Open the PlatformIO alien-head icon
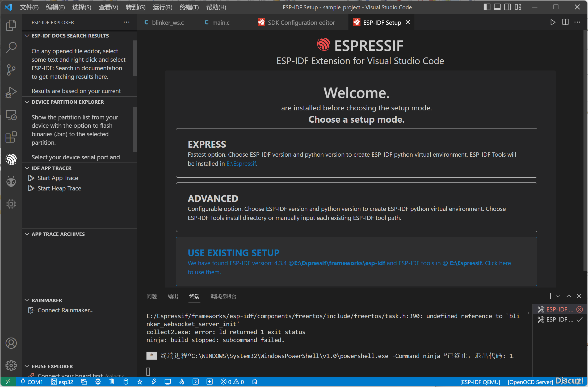 [x=11, y=182]
